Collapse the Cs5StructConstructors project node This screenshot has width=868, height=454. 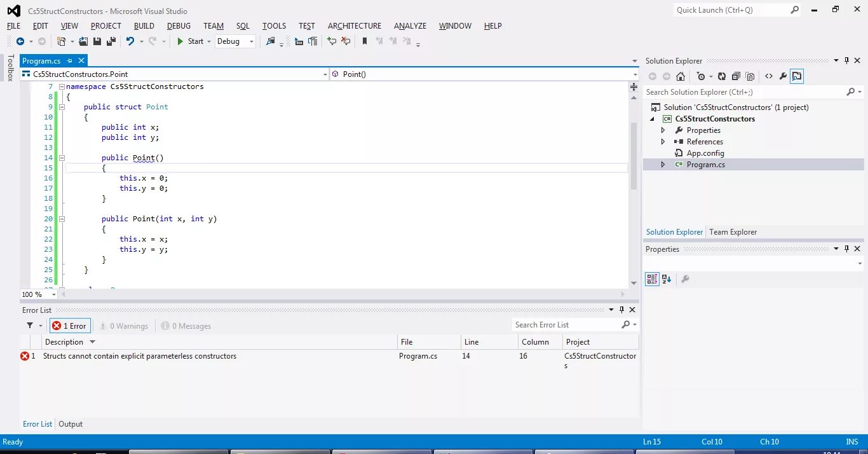(x=652, y=119)
